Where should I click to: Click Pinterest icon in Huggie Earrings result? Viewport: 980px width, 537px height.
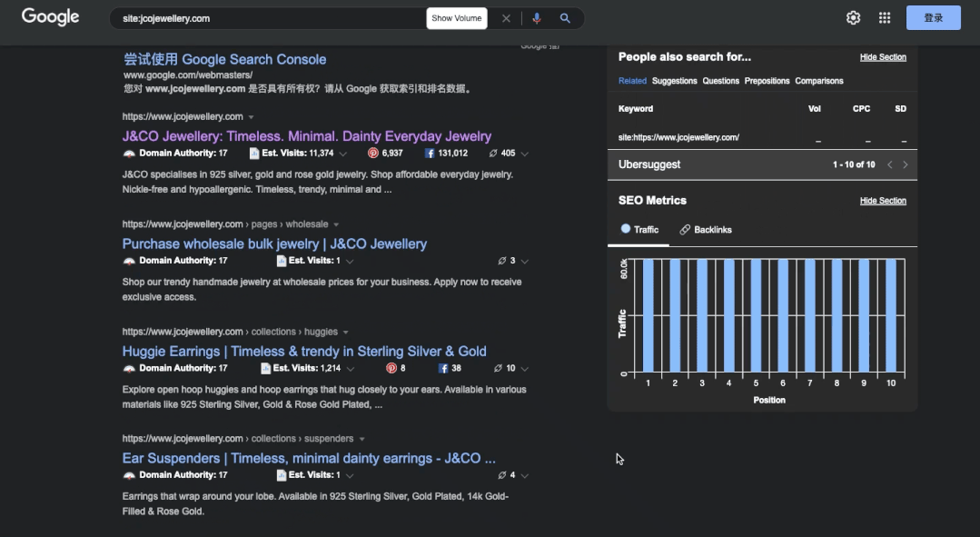click(x=391, y=368)
